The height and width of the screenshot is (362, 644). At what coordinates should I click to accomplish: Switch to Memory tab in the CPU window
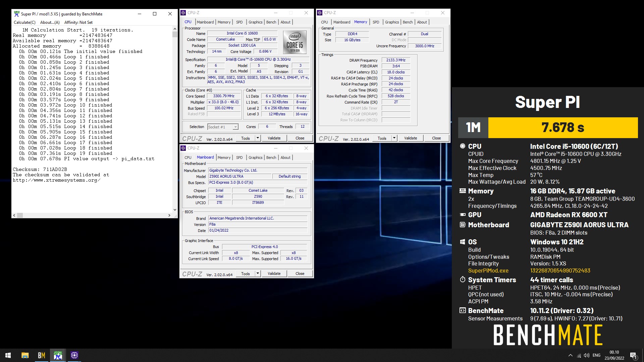click(224, 22)
